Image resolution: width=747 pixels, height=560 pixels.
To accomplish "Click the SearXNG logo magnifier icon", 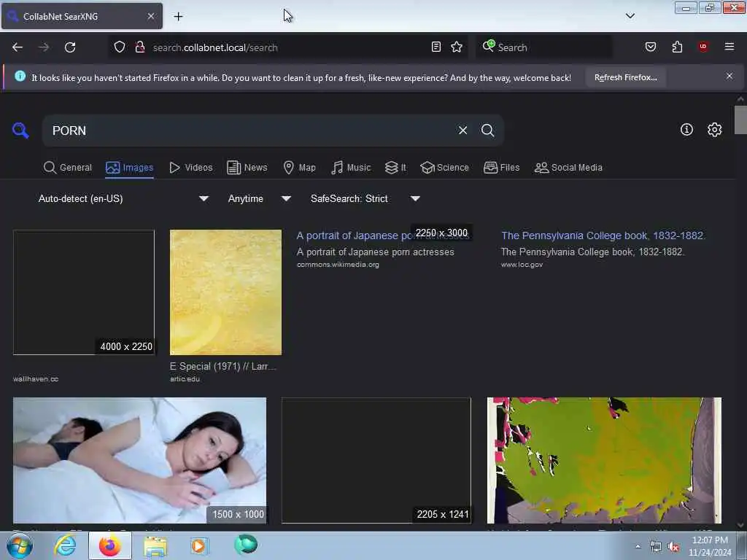I will click(x=20, y=130).
